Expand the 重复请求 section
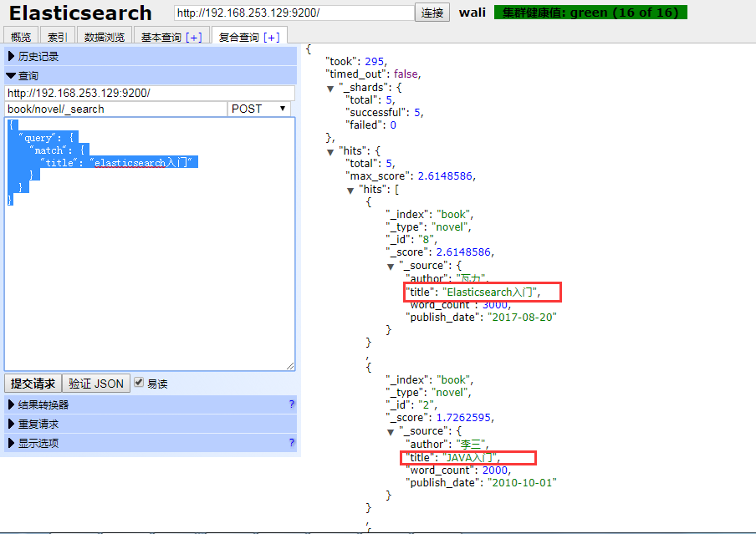The width and height of the screenshot is (756, 534). [x=151, y=424]
